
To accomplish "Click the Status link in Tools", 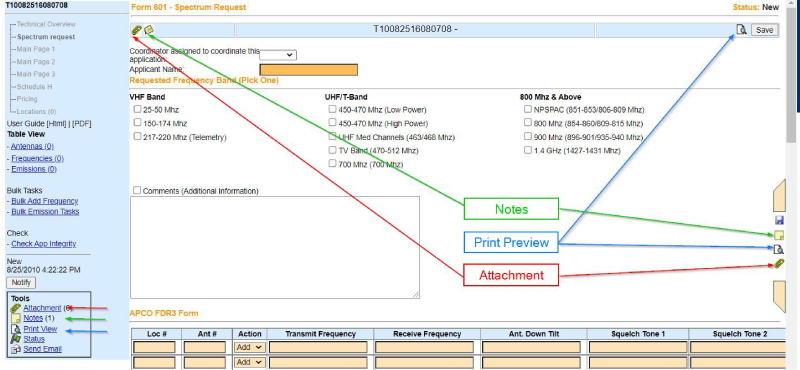I will (34, 339).
